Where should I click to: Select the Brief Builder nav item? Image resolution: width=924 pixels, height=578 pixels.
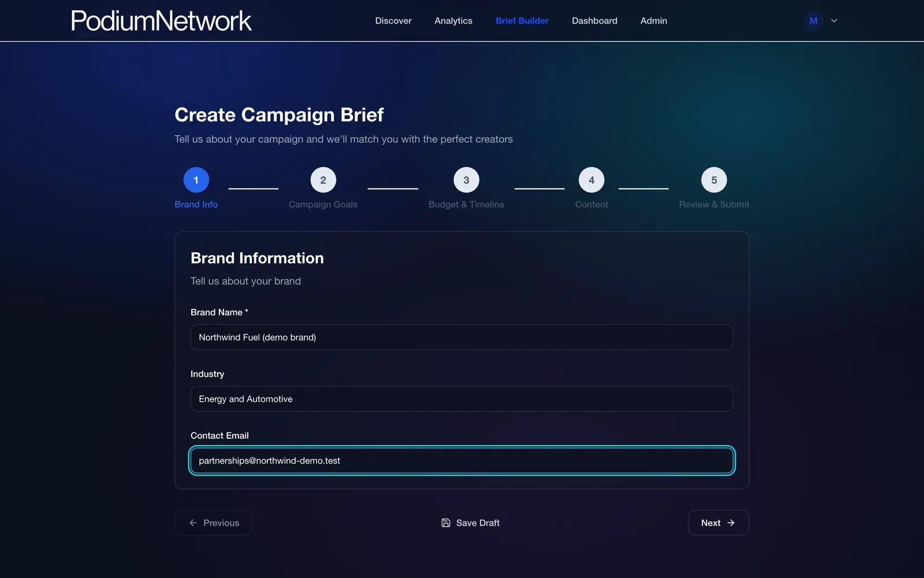pyautogui.click(x=522, y=21)
